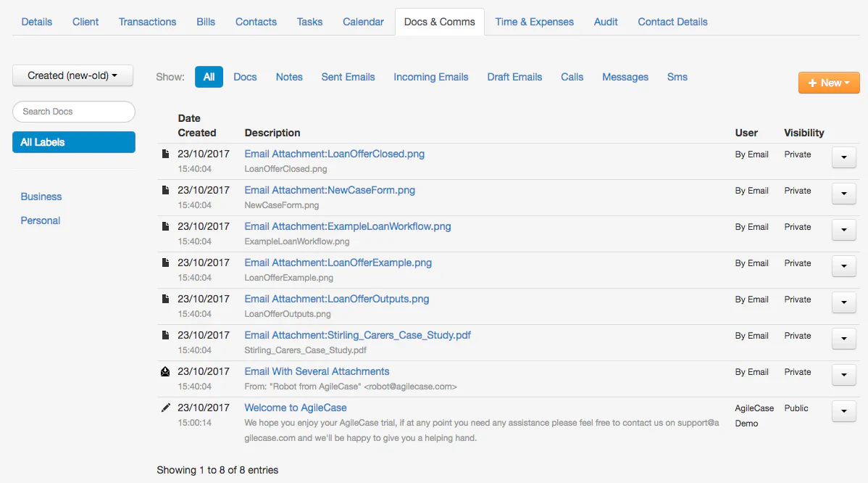868x483 pixels.
Task: Open the actions dropdown for Welcome to AgileCase
Action: (x=843, y=410)
